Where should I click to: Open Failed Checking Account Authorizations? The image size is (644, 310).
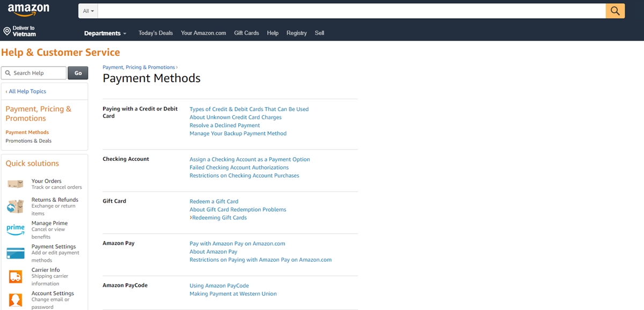239,167
